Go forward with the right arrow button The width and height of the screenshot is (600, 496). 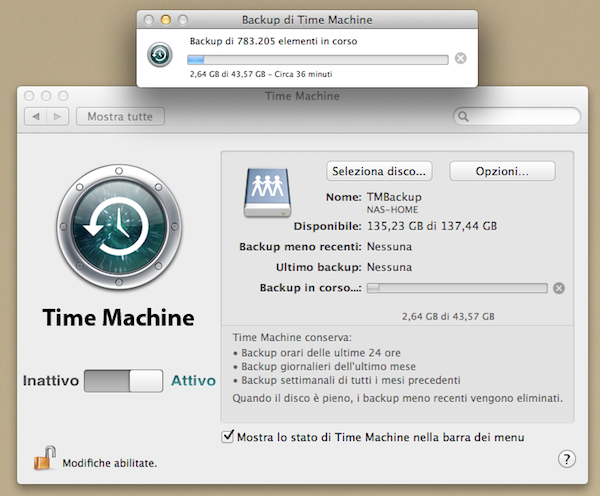(57, 117)
